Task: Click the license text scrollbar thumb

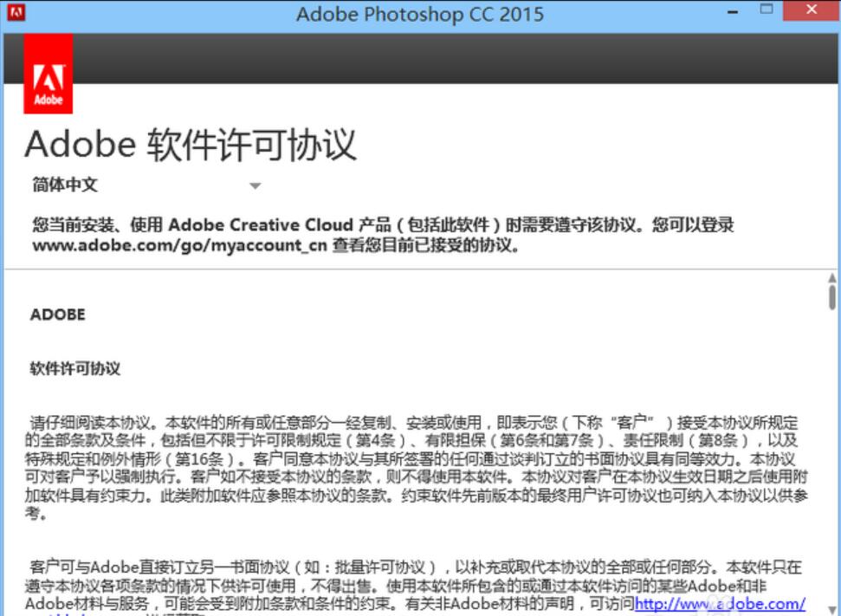Action: pos(831,297)
